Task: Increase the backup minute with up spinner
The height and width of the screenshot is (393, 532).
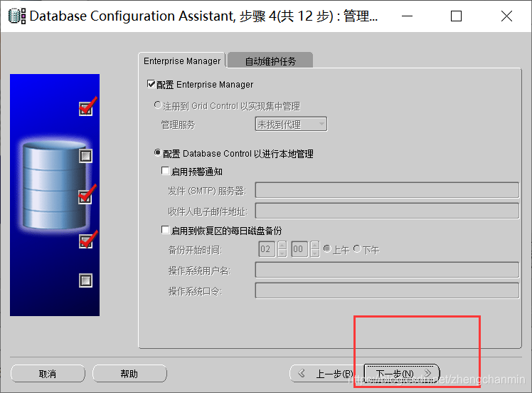Action: [x=315, y=245]
